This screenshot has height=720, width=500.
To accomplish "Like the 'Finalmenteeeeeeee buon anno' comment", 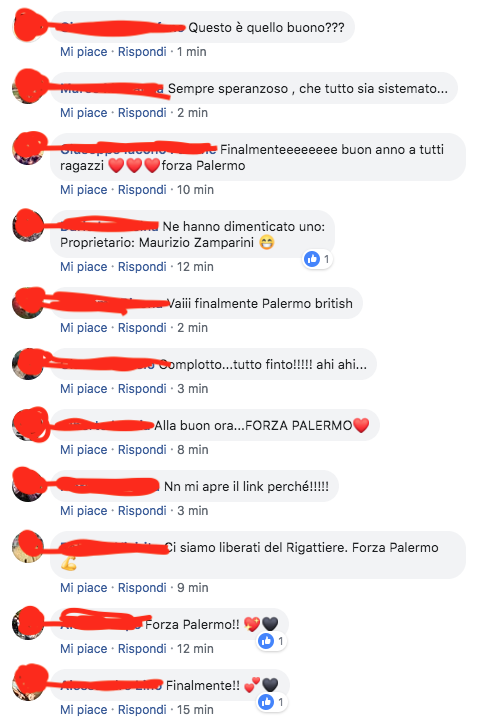I will click(84, 190).
